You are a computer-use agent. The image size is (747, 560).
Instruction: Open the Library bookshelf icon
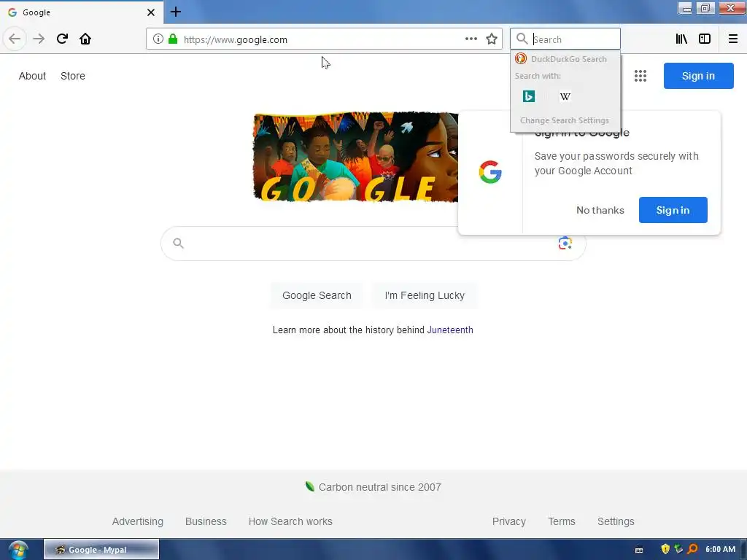tap(681, 39)
